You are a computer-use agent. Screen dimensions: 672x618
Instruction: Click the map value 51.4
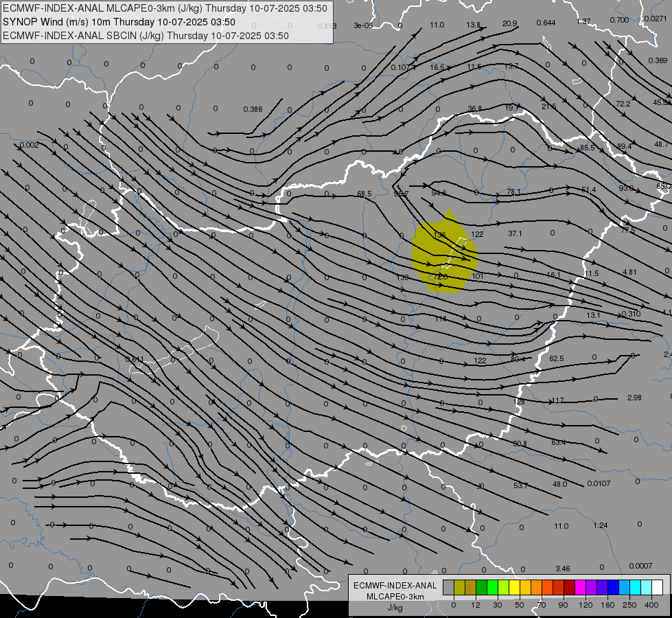tap(589, 190)
